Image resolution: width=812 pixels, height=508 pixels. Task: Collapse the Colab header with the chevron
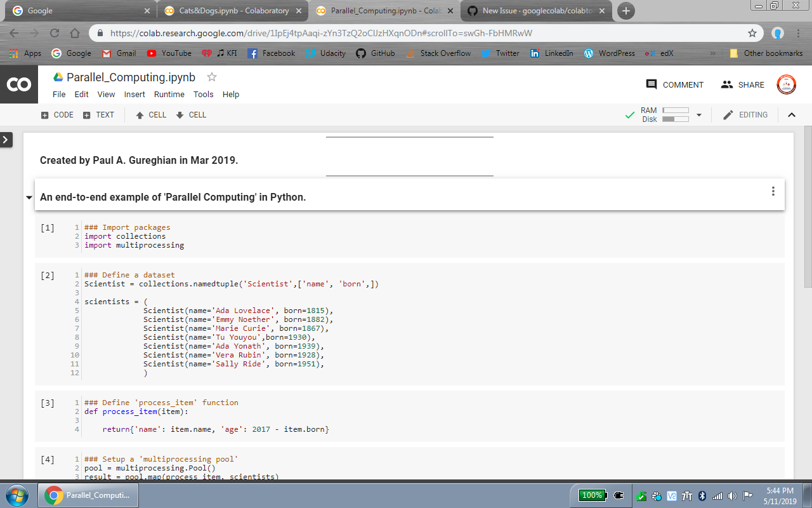(x=792, y=115)
